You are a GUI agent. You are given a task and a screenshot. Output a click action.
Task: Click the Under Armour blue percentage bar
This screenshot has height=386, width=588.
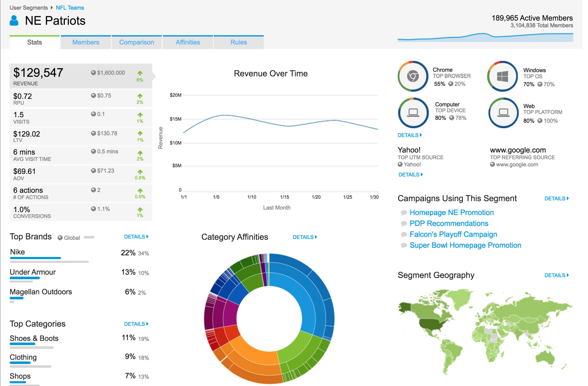(25, 278)
